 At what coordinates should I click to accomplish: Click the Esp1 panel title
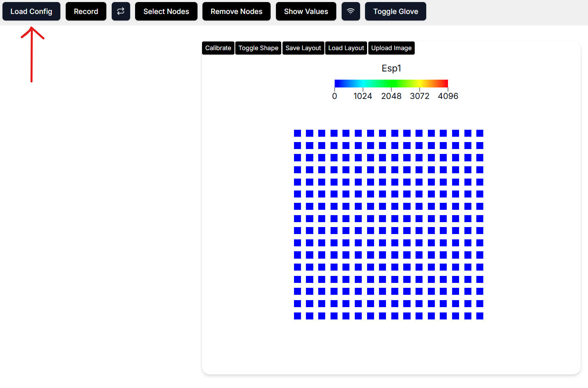pyautogui.click(x=391, y=68)
